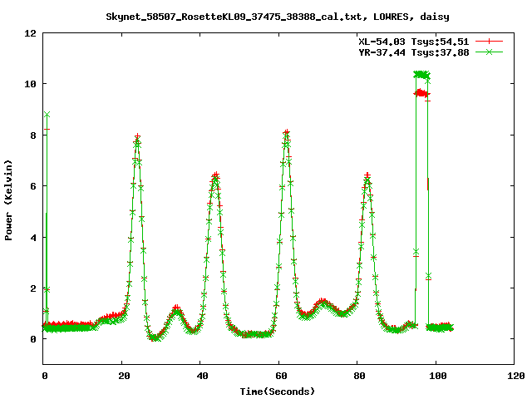This screenshot has width=532, height=399.
Task: Click the Time(Seconds) x-axis label
Action: pyautogui.click(x=277, y=392)
